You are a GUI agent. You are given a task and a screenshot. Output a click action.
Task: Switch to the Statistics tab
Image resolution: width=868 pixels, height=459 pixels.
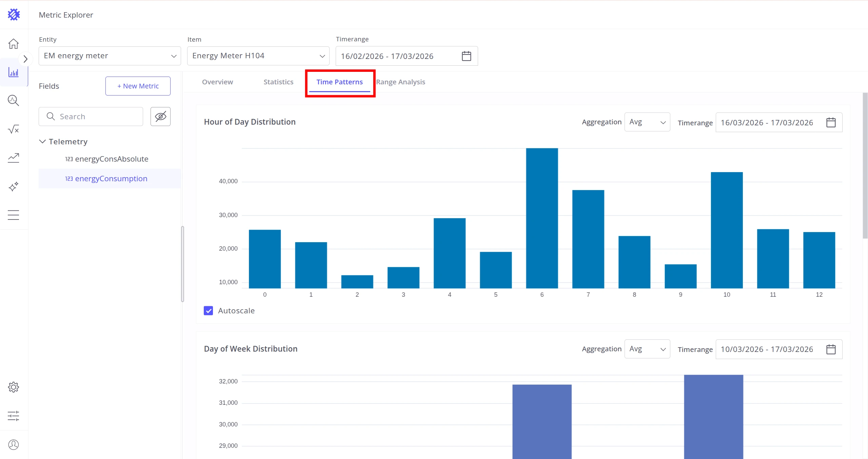(x=278, y=82)
